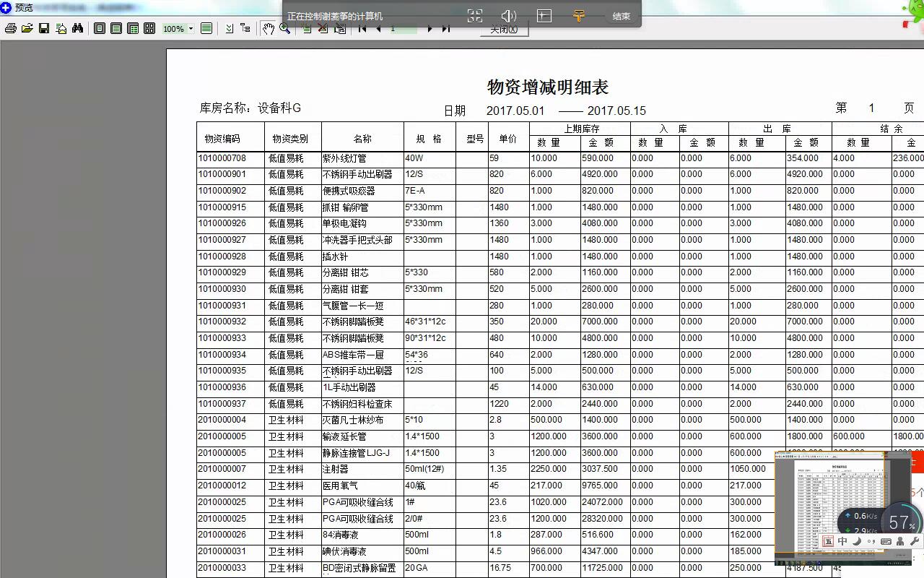
Task: Advance to the next page
Action: pyautogui.click(x=430, y=28)
